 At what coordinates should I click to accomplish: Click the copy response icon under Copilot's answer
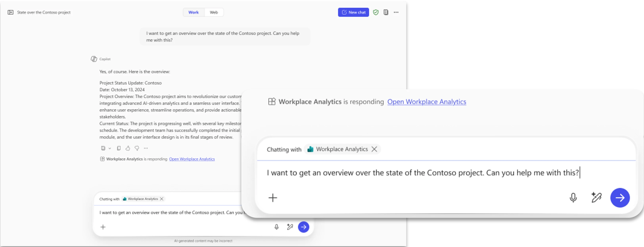(119, 148)
